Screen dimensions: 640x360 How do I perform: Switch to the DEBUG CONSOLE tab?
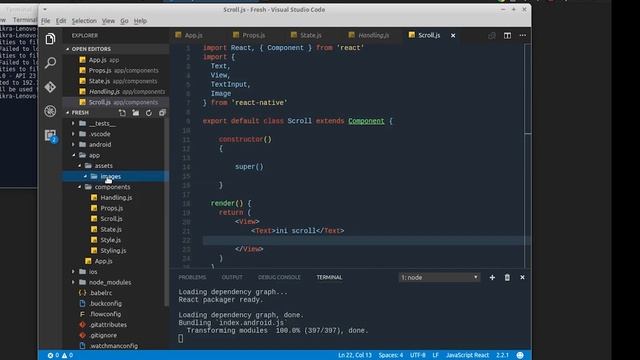coord(279,278)
